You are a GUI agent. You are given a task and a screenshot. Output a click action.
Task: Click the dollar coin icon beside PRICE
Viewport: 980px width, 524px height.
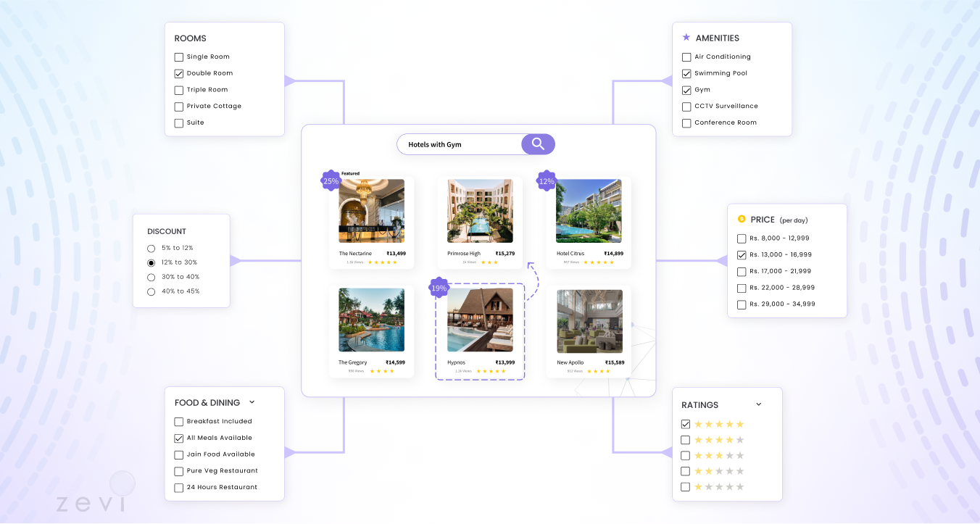point(742,218)
